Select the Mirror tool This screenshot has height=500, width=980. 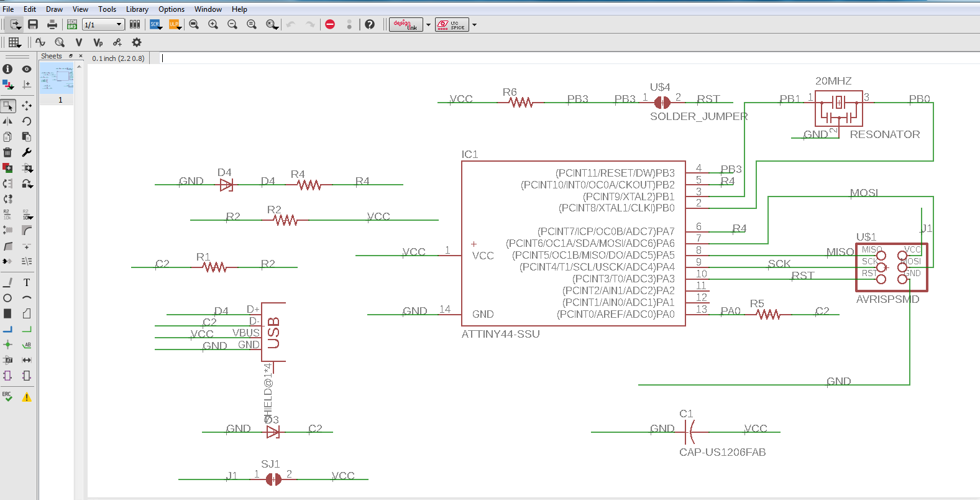coord(7,121)
